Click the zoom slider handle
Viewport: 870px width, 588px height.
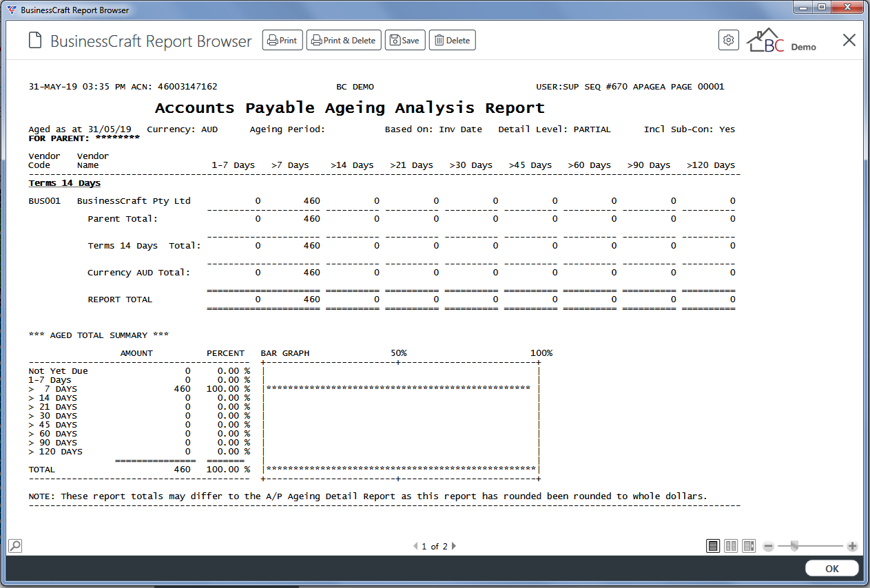(794, 546)
